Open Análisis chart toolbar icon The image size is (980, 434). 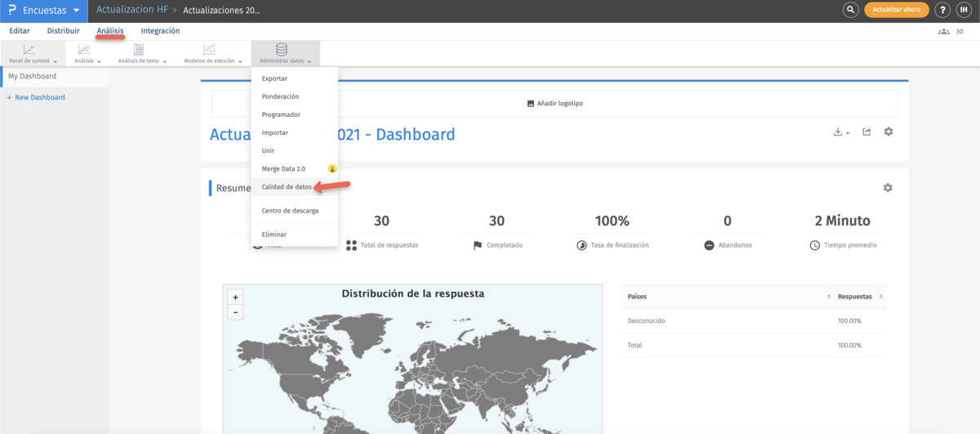tap(84, 49)
